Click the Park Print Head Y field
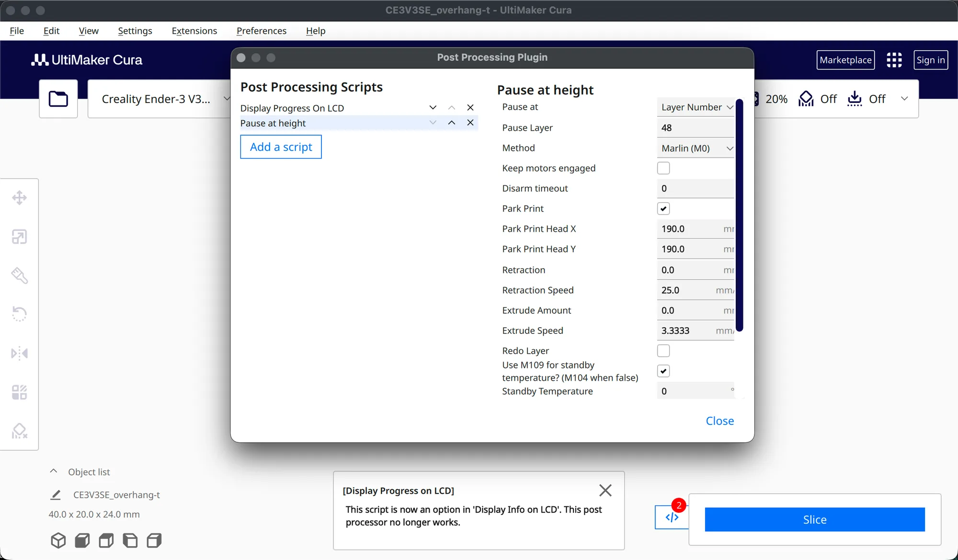This screenshot has height=560, width=958. click(x=696, y=249)
